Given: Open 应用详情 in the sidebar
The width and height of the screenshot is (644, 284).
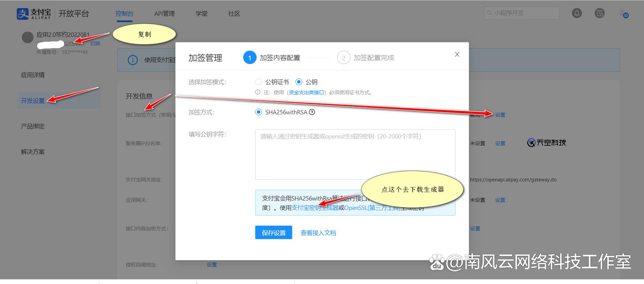Looking at the screenshot, I should click(x=33, y=75).
